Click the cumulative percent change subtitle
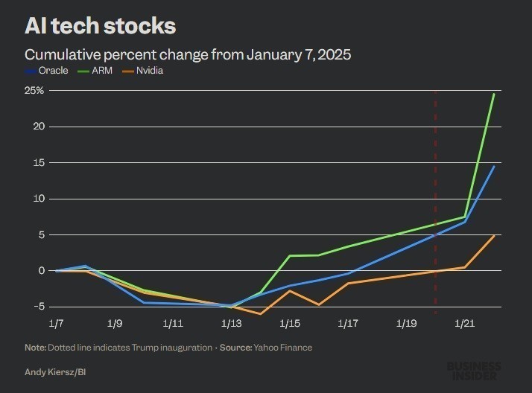Screen dimensions: 532x393 (188, 54)
